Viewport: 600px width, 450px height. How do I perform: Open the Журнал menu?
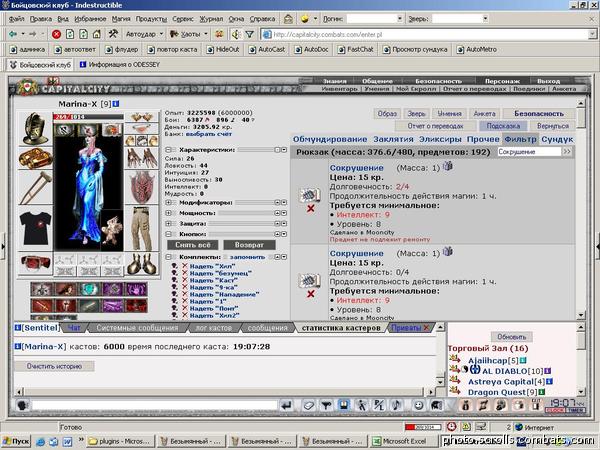pyautogui.click(x=211, y=19)
